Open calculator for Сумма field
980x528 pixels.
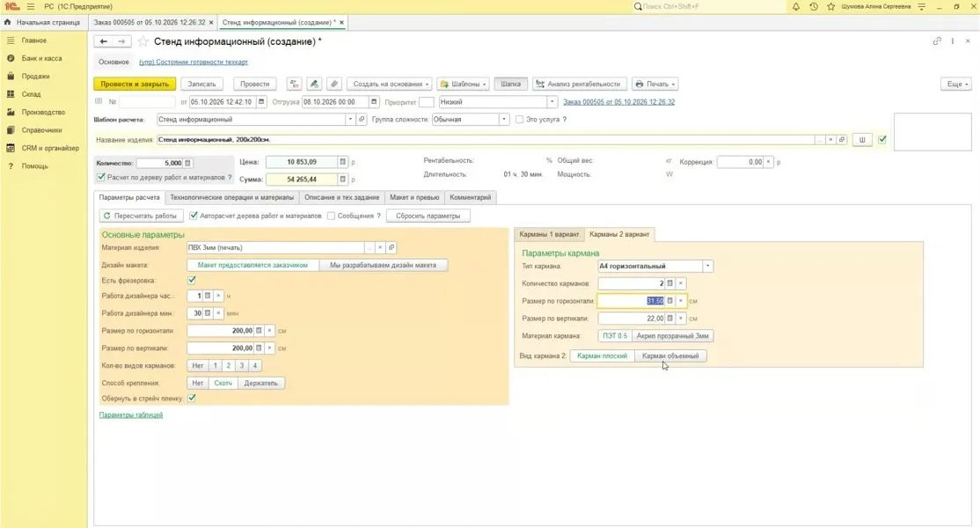342,180
